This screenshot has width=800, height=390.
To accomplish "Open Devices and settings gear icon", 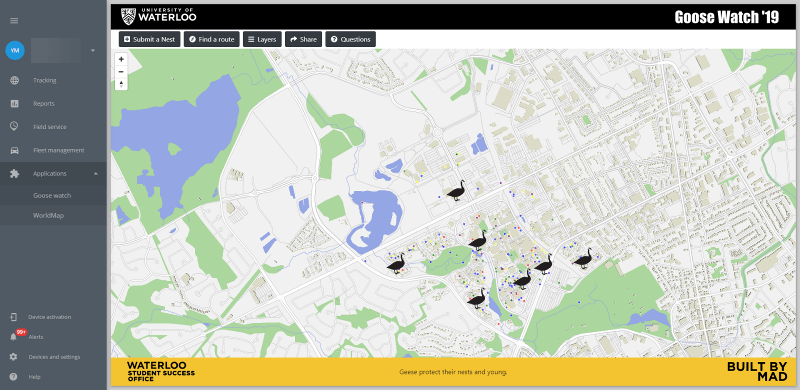I will point(13,357).
